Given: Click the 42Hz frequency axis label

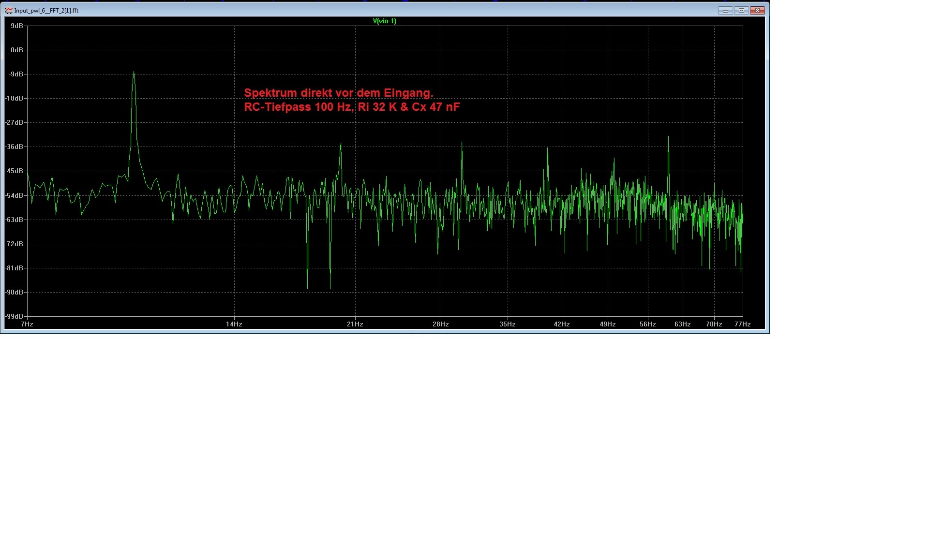Looking at the screenshot, I should (562, 324).
